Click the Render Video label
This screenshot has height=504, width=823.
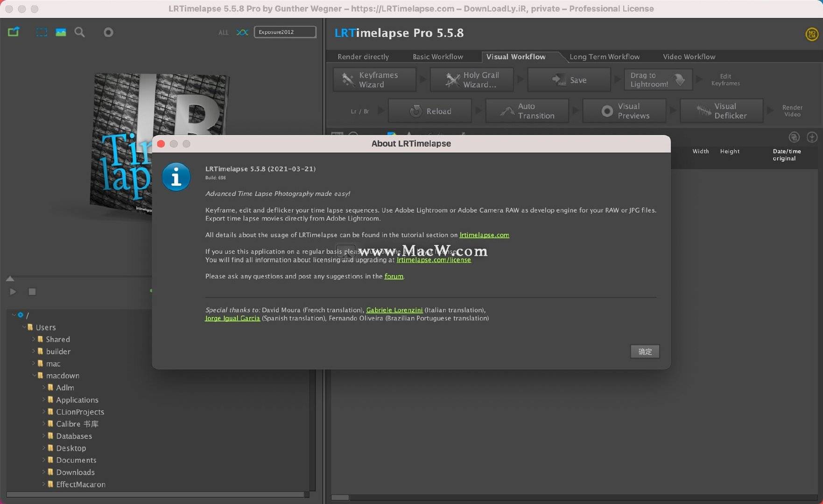pos(792,111)
